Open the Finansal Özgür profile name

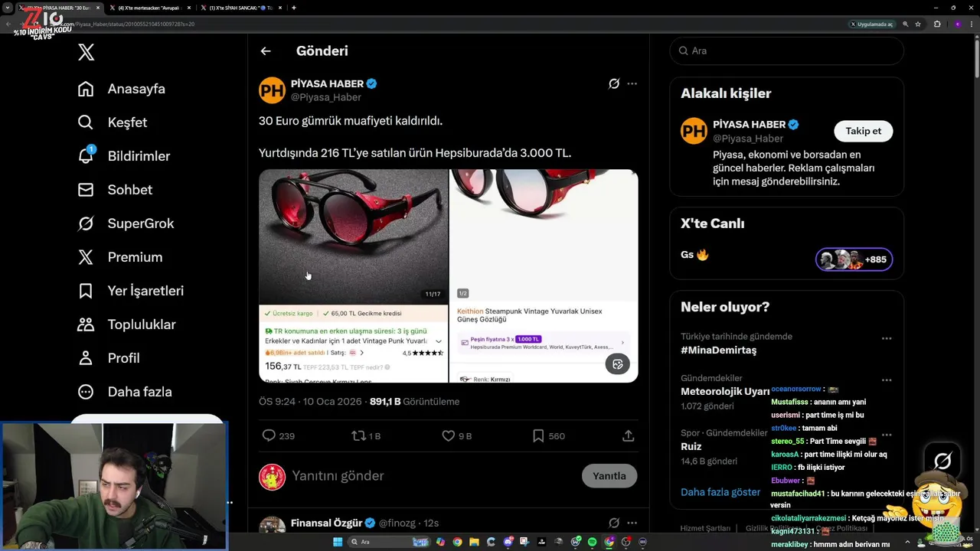coord(326,523)
